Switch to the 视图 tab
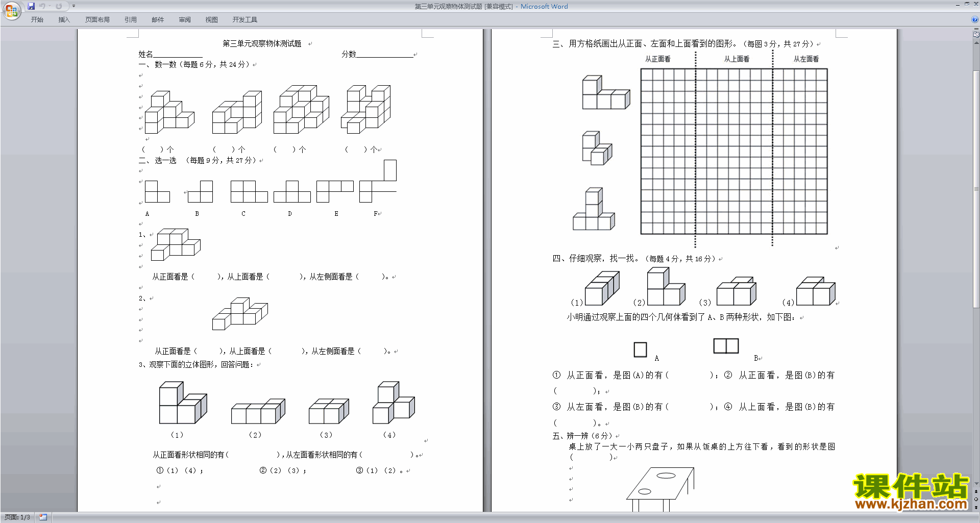The width and height of the screenshot is (980, 523). [x=212, y=19]
